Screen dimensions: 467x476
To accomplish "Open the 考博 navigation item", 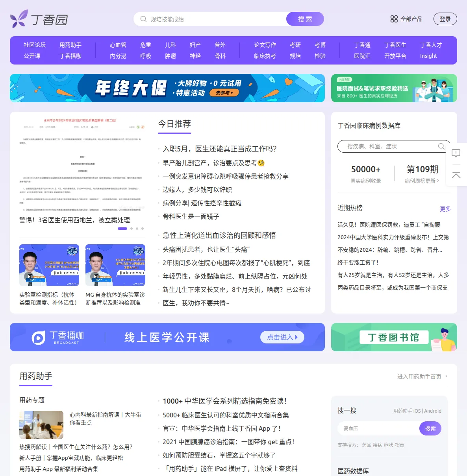I will (x=320, y=45).
